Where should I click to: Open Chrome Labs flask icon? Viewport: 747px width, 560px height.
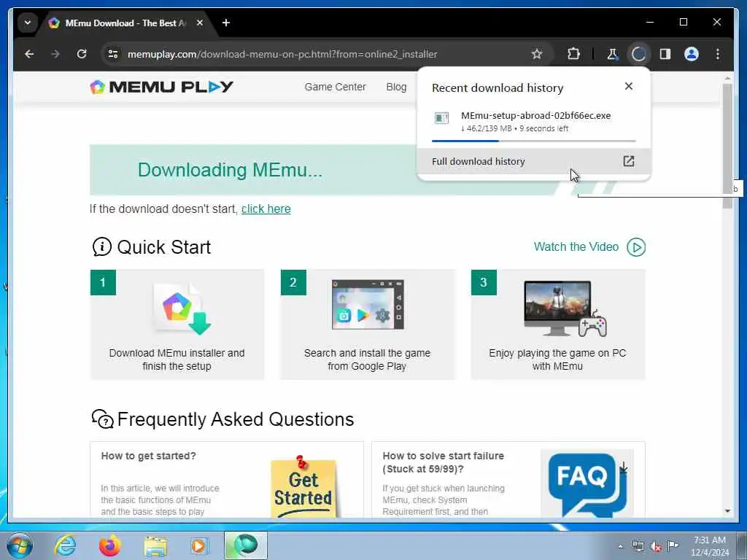613,54
